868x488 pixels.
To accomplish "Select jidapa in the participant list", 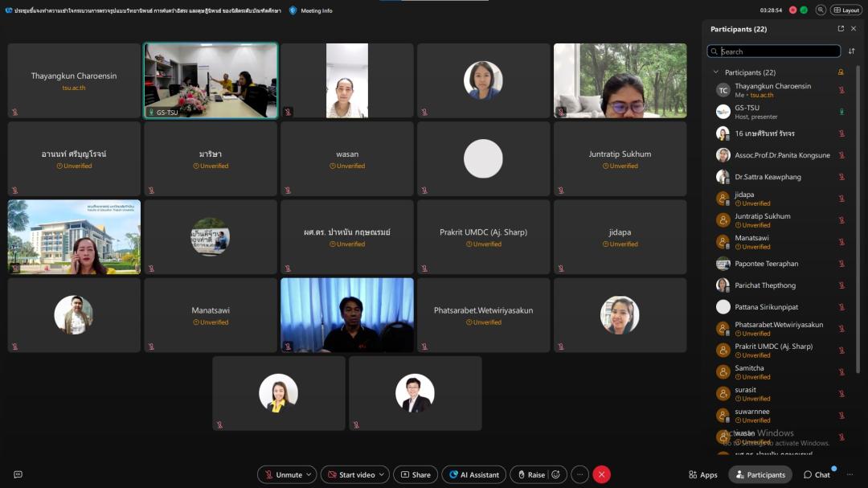I will (x=780, y=199).
